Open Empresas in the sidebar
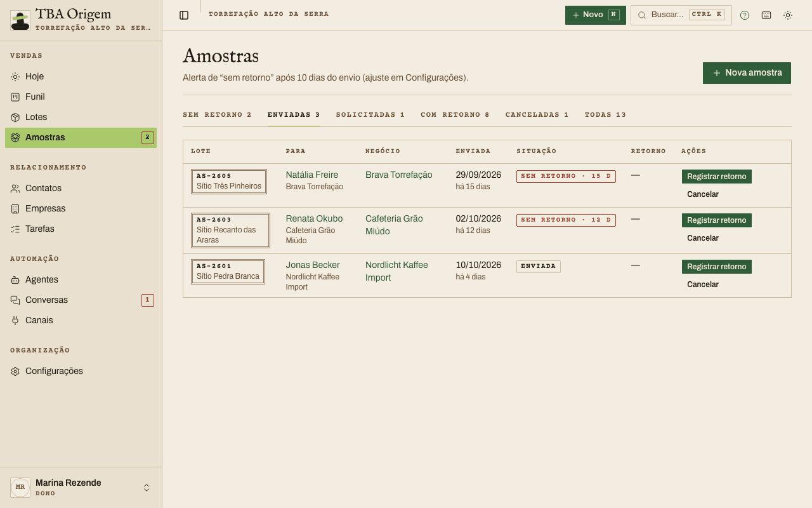Image resolution: width=812 pixels, height=508 pixels. click(81, 208)
